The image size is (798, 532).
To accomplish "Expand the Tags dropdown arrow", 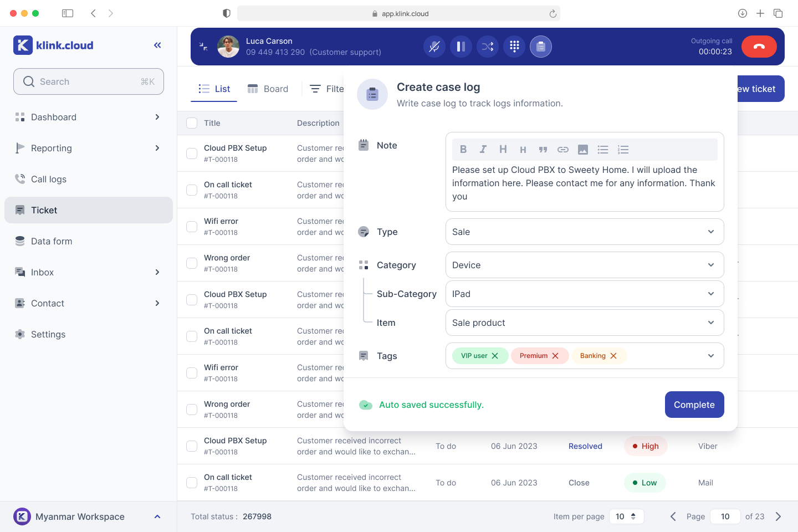I will pos(711,356).
